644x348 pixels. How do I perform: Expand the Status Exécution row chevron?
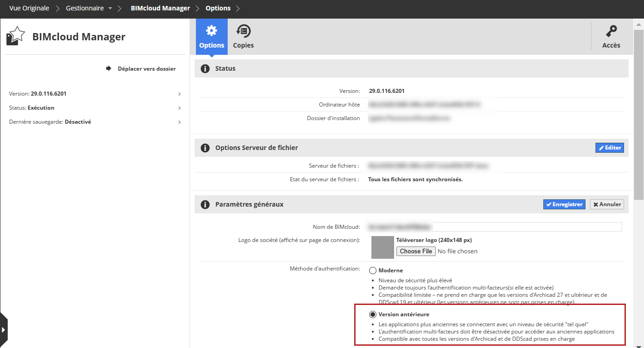180,108
